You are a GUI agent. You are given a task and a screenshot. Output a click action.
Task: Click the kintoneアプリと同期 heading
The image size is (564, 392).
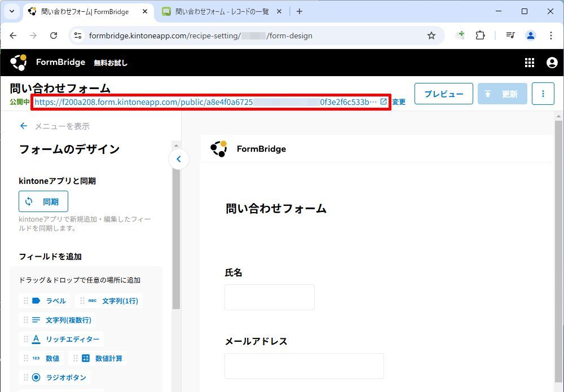(x=57, y=181)
